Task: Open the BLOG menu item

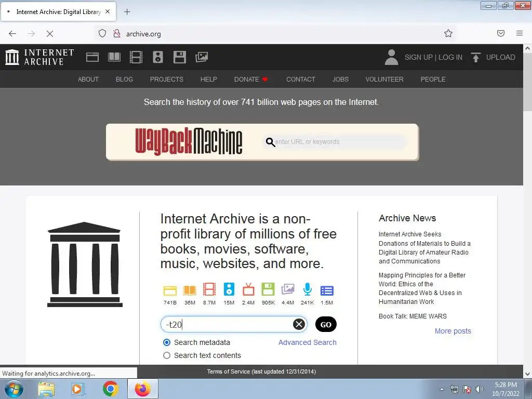Action: [124, 79]
